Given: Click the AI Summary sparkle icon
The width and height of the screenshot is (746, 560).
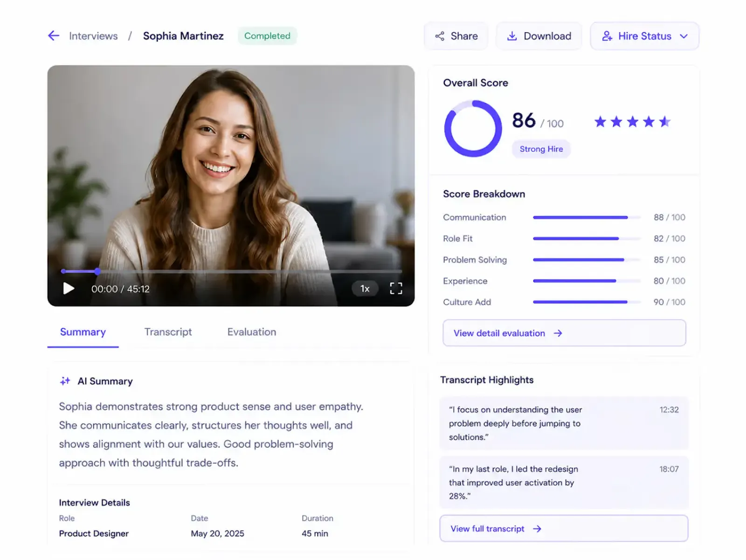Looking at the screenshot, I should point(65,381).
